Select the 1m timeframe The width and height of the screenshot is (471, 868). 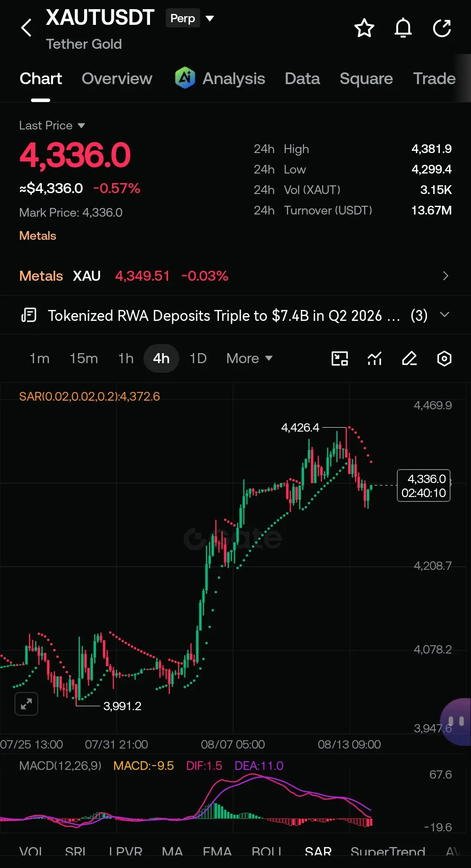tap(39, 358)
